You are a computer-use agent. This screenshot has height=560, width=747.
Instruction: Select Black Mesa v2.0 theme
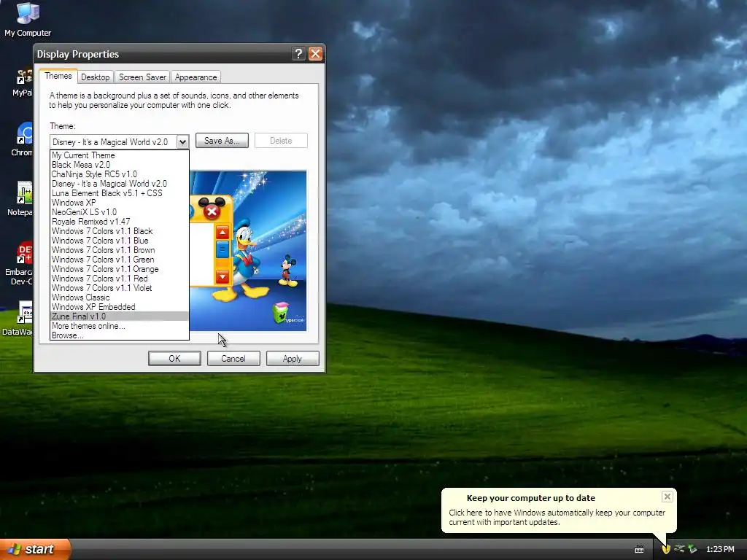pyautogui.click(x=120, y=165)
